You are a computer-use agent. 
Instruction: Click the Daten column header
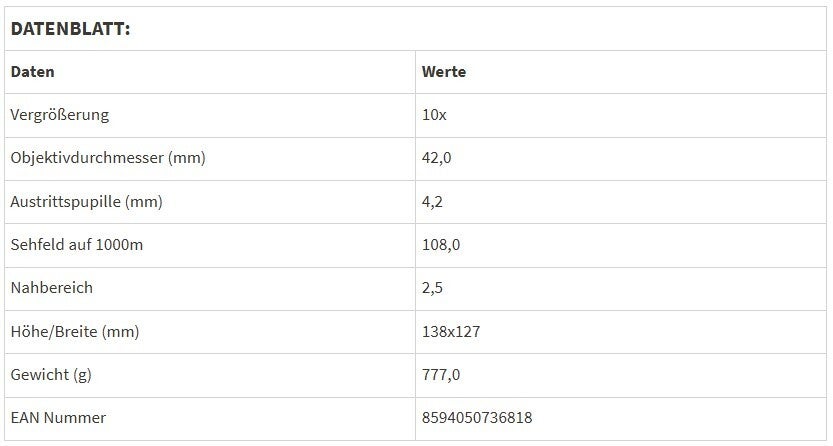point(32,72)
